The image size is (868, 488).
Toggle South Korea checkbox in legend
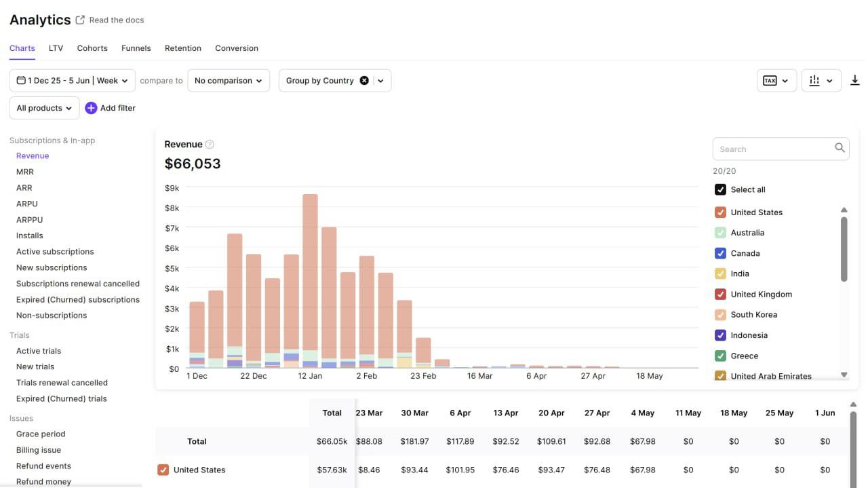(x=720, y=315)
